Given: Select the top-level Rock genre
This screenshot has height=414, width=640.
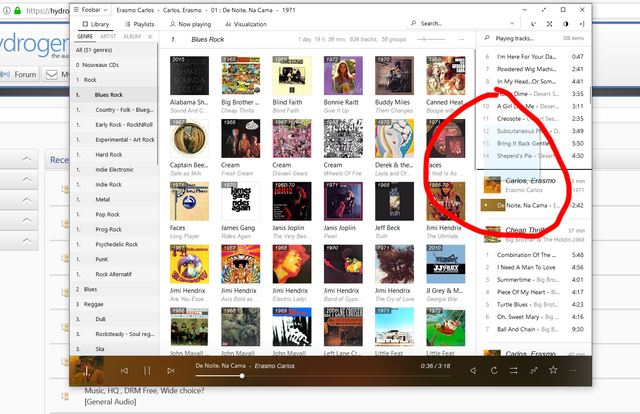Looking at the screenshot, I should tap(114, 80).
